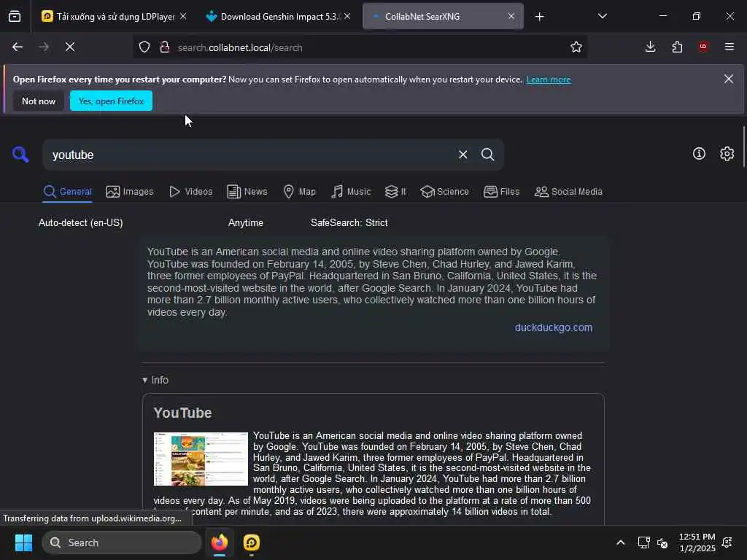Clear the youtube search query
The image size is (747, 560).
(462, 155)
